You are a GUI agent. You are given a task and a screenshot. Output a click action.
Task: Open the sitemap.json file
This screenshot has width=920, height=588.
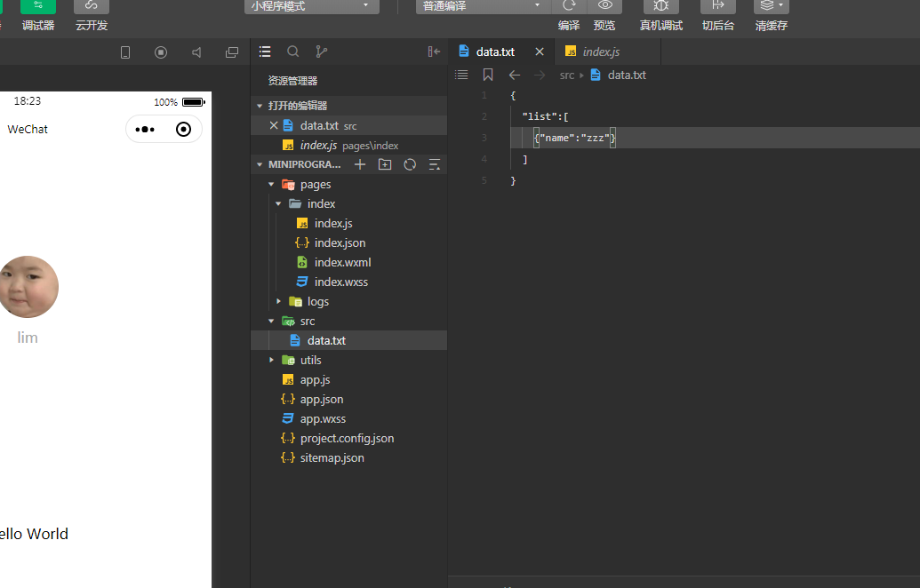[x=348, y=457]
